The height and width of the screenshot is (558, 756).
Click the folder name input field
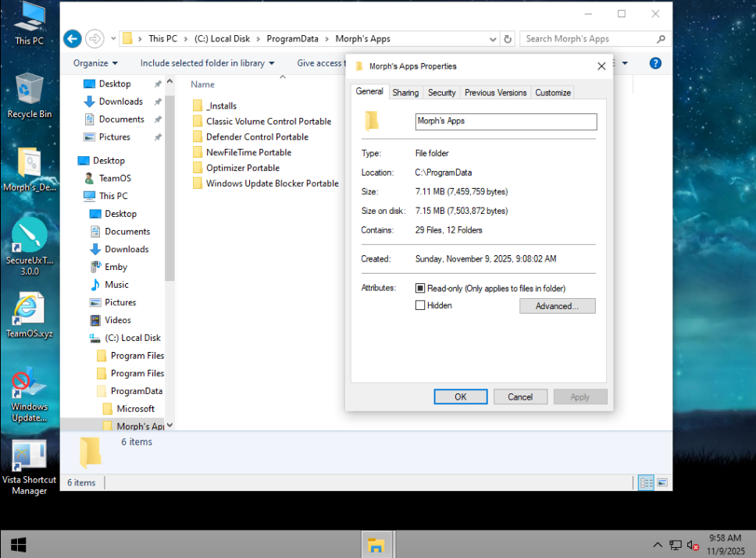coord(506,122)
